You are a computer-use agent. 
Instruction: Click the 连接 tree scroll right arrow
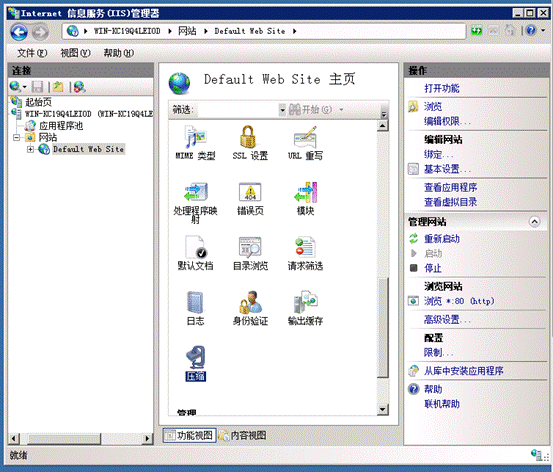(147, 438)
